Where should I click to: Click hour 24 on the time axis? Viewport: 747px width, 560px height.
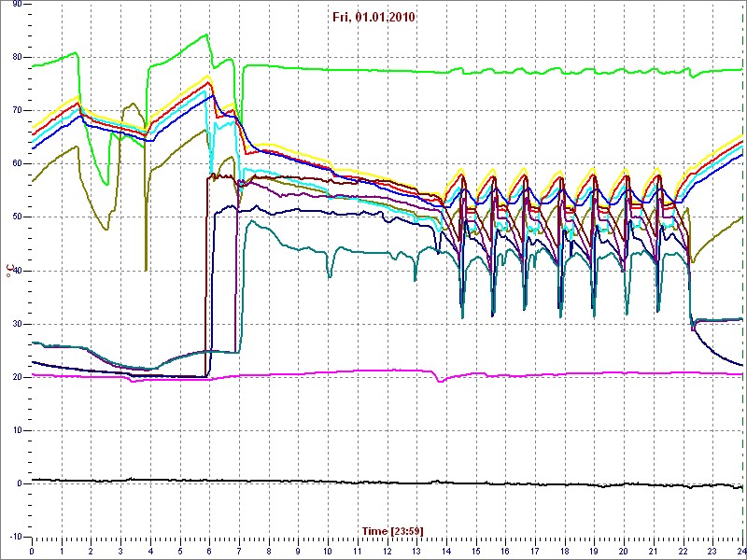[x=741, y=552]
